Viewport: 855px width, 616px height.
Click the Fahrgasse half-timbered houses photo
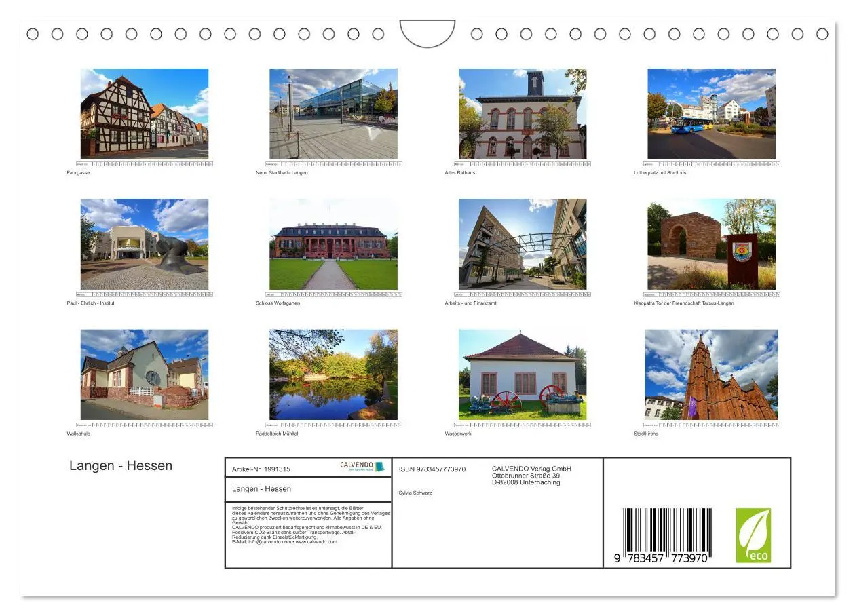coord(145,113)
